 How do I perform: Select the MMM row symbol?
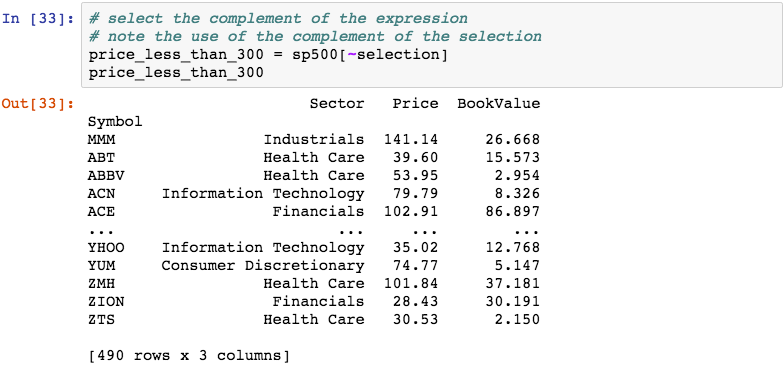[x=102, y=140]
